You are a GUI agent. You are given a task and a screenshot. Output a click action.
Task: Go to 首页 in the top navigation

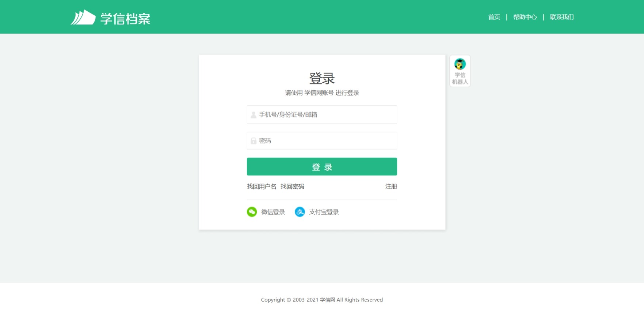click(x=494, y=17)
